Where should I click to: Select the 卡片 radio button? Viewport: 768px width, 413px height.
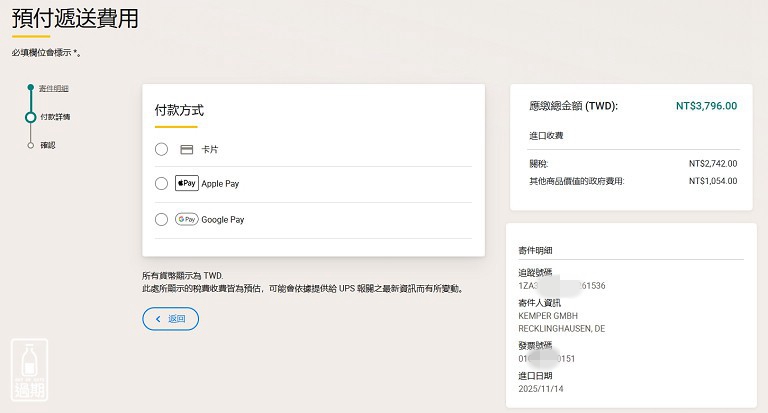161,149
